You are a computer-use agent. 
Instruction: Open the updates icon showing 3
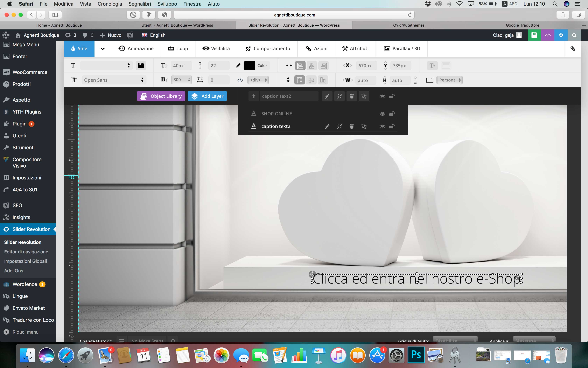click(x=71, y=35)
